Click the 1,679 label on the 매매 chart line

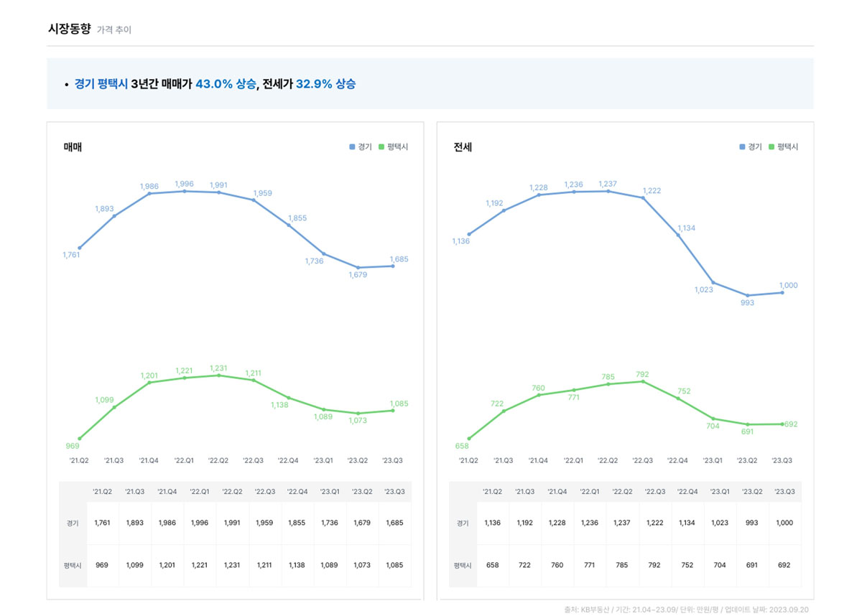[x=358, y=274]
